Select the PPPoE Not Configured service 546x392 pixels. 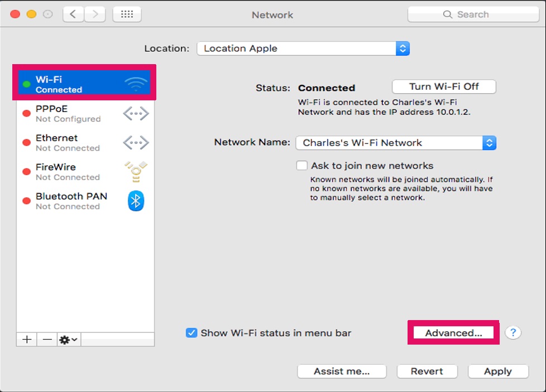click(85, 113)
